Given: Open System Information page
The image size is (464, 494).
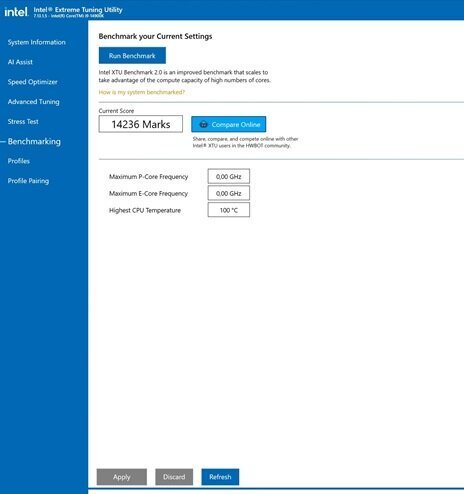Looking at the screenshot, I should tap(37, 42).
